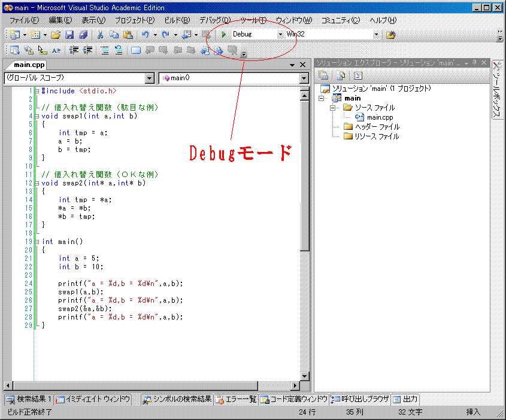Collapse the swap2 function outline
Image resolution: width=506 pixels, height=420 pixels.
click(x=37, y=183)
